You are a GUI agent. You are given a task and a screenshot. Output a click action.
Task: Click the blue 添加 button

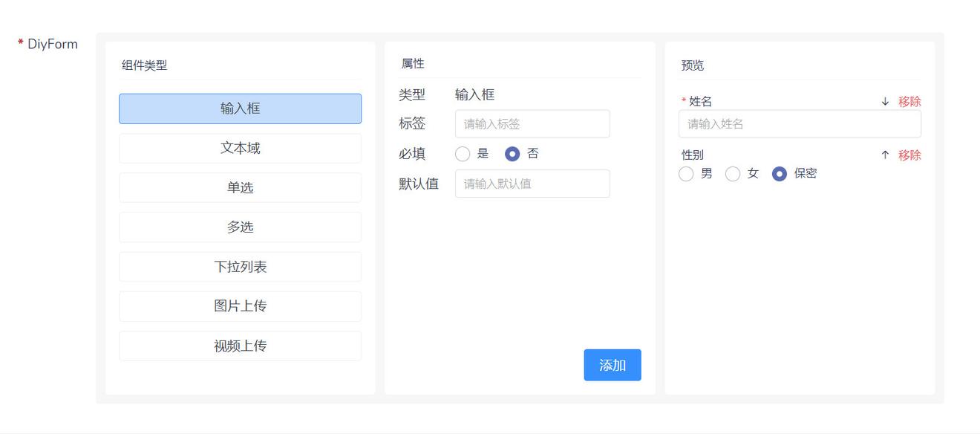click(x=612, y=365)
